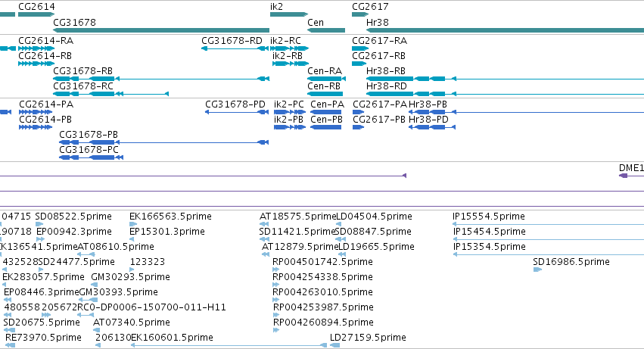Open the CG2617 gene label
The height and width of the screenshot is (349, 644).
370,7
